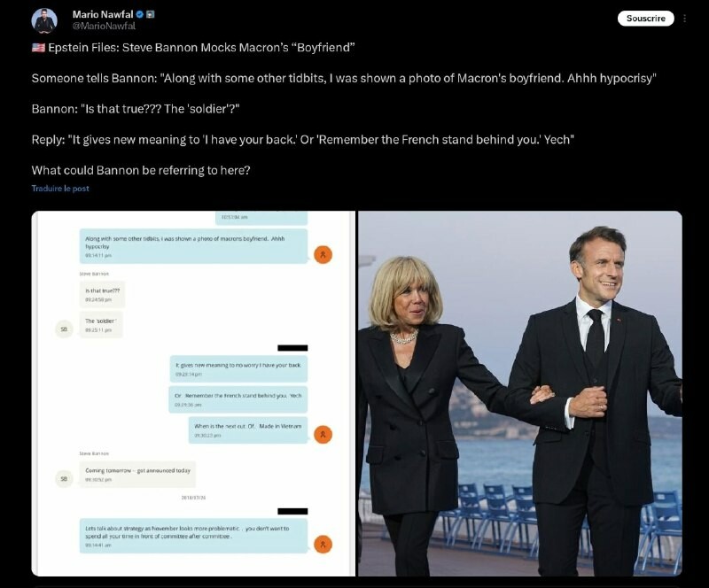Click the SB avatar next to Coming tomorrow message
The height and width of the screenshot is (588, 709).
click(64, 478)
